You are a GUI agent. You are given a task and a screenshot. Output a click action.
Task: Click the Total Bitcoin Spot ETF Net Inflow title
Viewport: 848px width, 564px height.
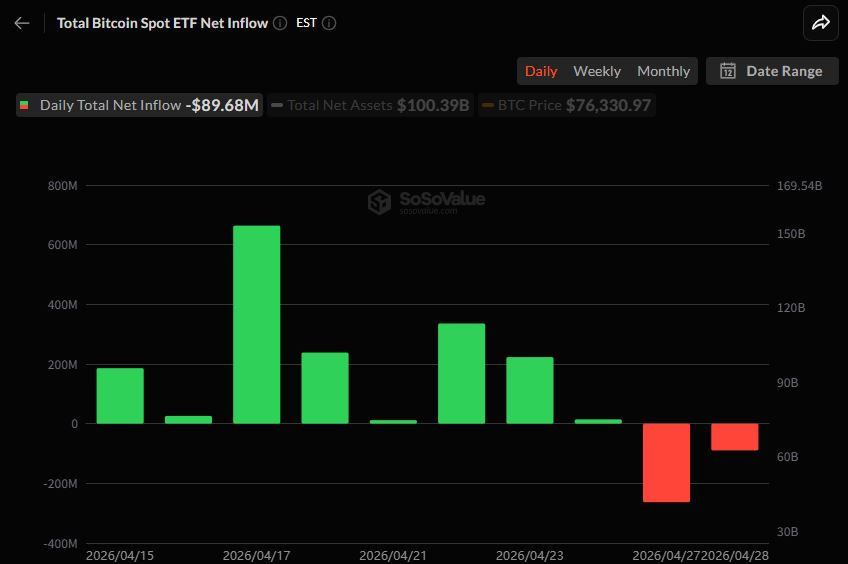[162, 23]
